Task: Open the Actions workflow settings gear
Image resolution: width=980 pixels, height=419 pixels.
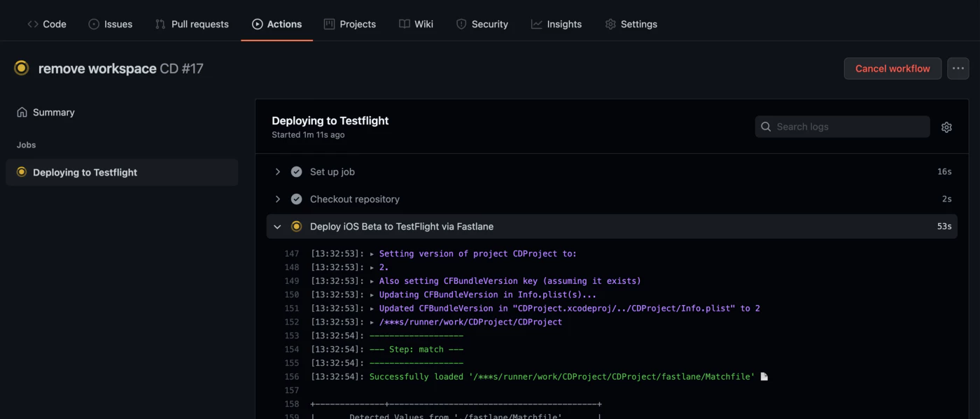Action: pyautogui.click(x=946, y=127)
